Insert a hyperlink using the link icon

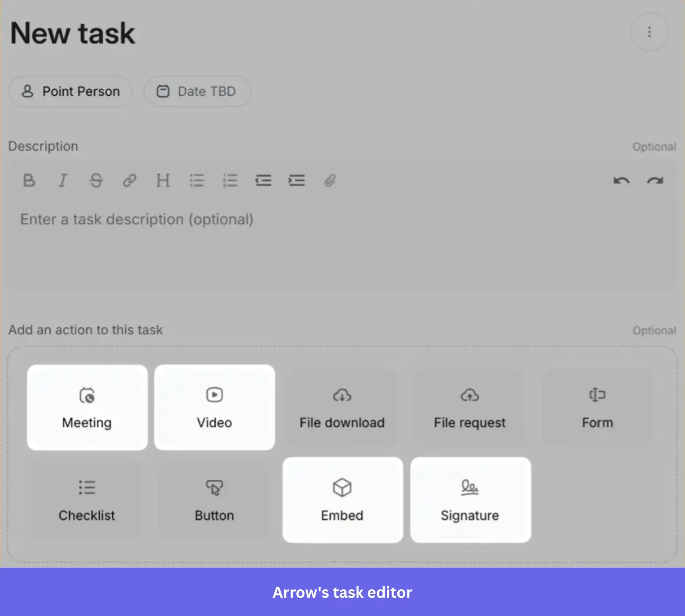(x=130, y=180)
